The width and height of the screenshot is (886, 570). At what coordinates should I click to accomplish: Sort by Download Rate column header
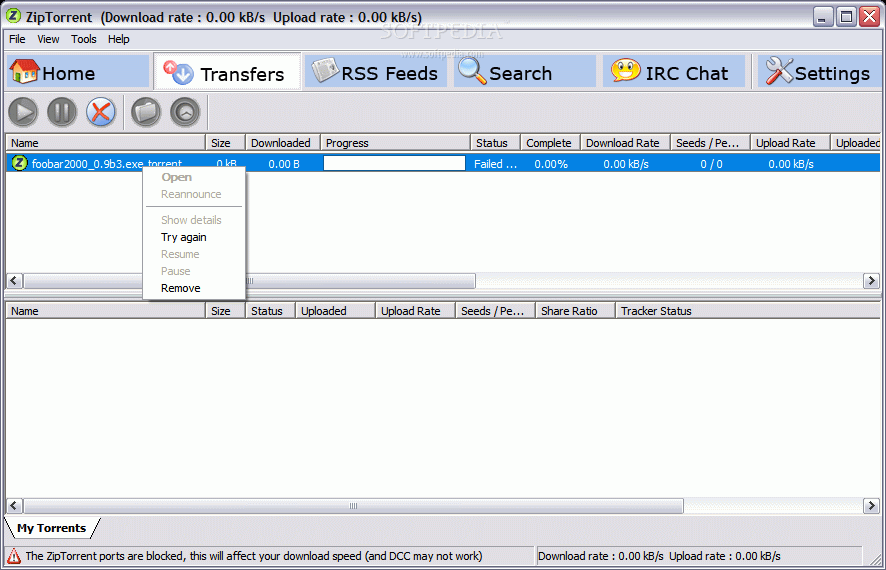(625, 143)
